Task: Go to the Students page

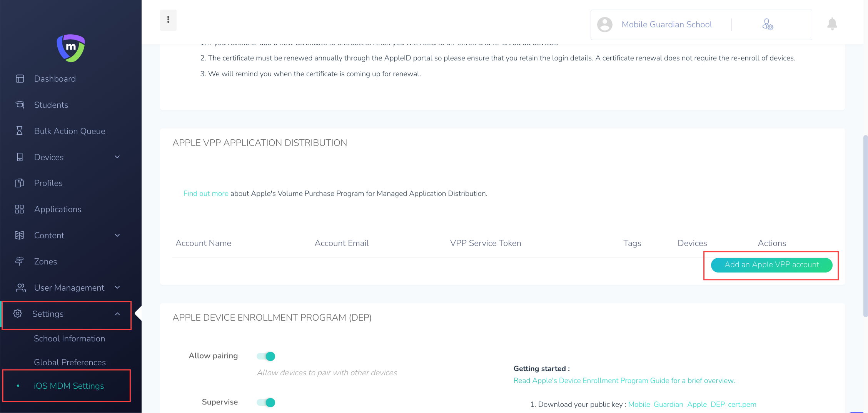Action: coord(51,105)
